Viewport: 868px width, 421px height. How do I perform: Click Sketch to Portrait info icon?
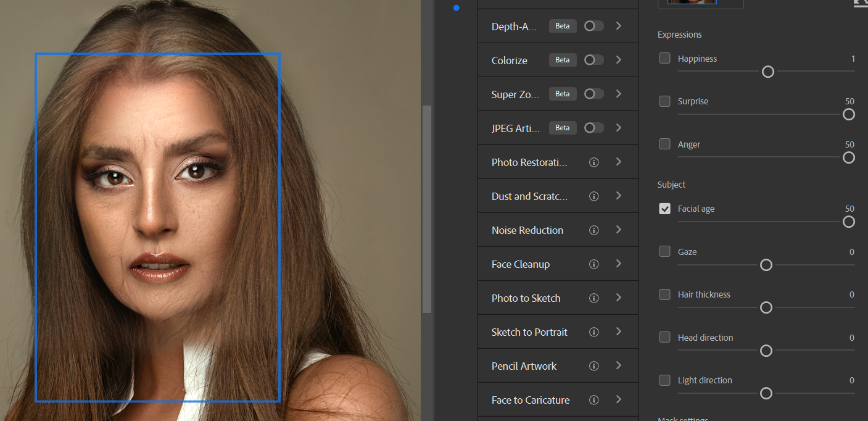(594, 332)
